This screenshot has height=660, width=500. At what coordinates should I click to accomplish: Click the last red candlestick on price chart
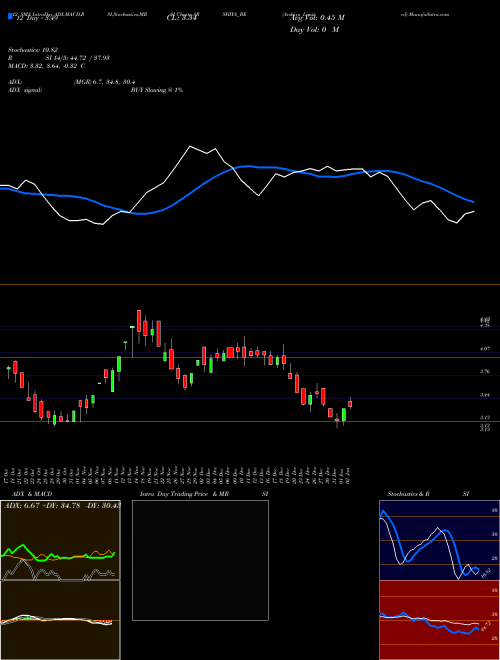(350, 404)
